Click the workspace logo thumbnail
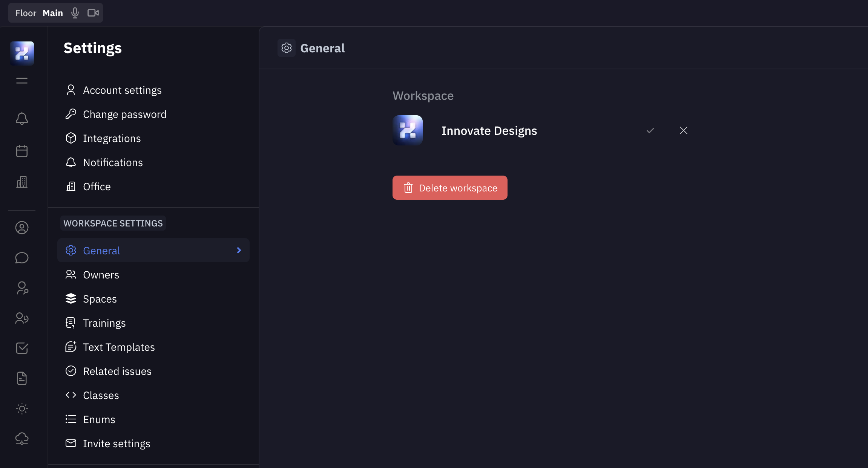Screen dimensions: 868x468 [x=407, y=130]
